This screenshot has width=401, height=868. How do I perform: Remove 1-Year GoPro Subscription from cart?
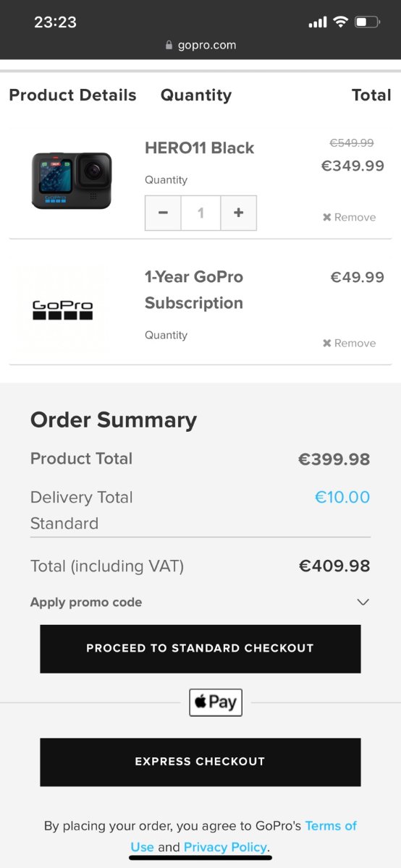[x=349, y=343]
